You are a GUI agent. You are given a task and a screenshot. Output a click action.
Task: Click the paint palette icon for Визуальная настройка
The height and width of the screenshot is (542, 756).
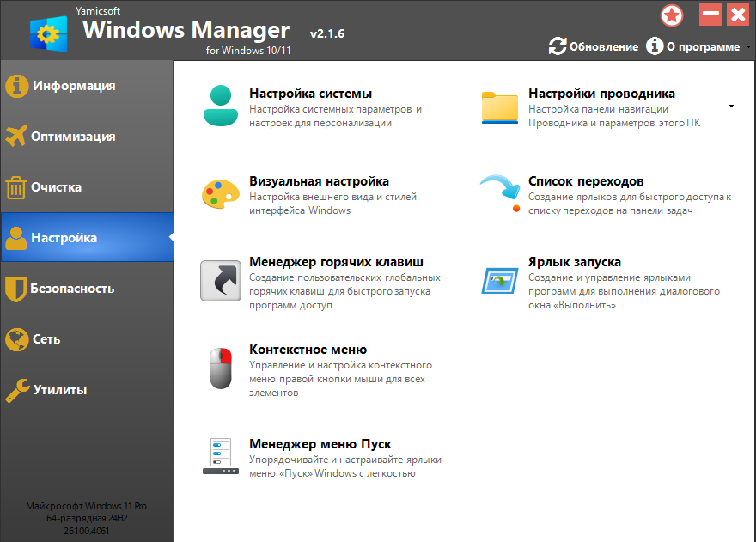pyautogui.click(x=220, y=194)
